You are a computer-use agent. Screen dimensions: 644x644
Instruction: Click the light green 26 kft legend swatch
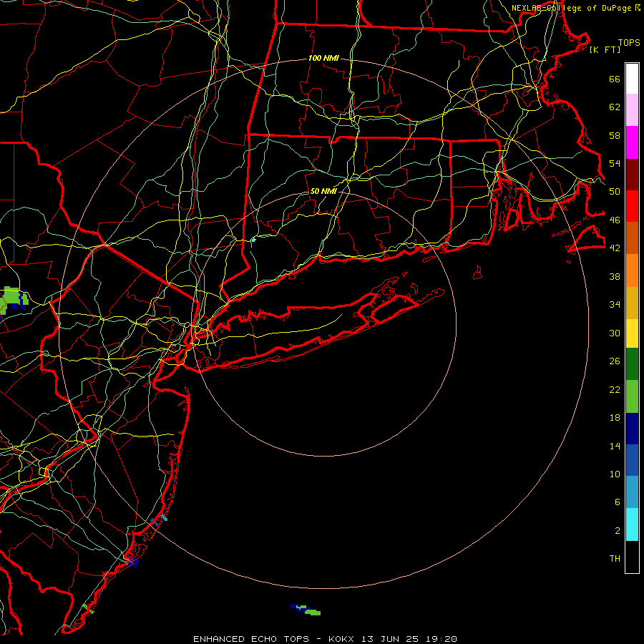[x=632, y=396]
